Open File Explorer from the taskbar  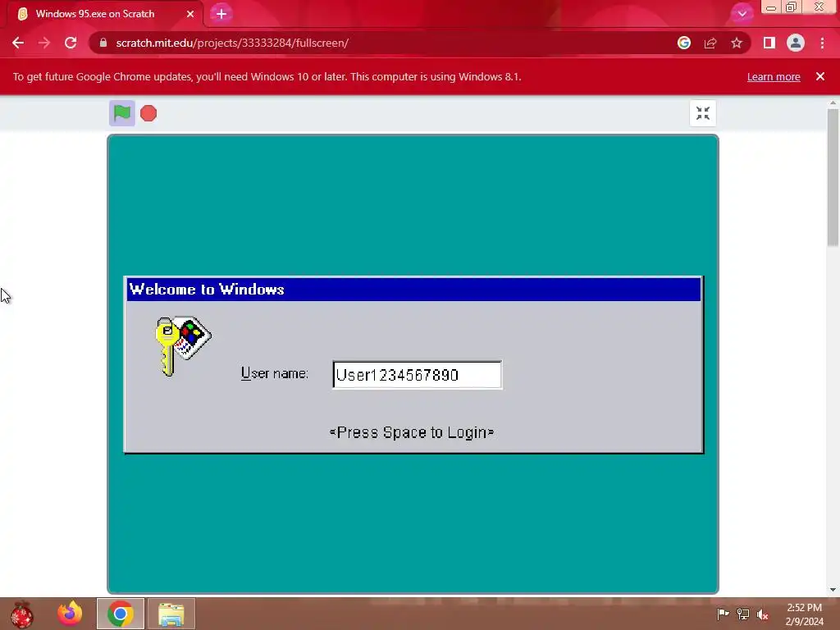171,614
